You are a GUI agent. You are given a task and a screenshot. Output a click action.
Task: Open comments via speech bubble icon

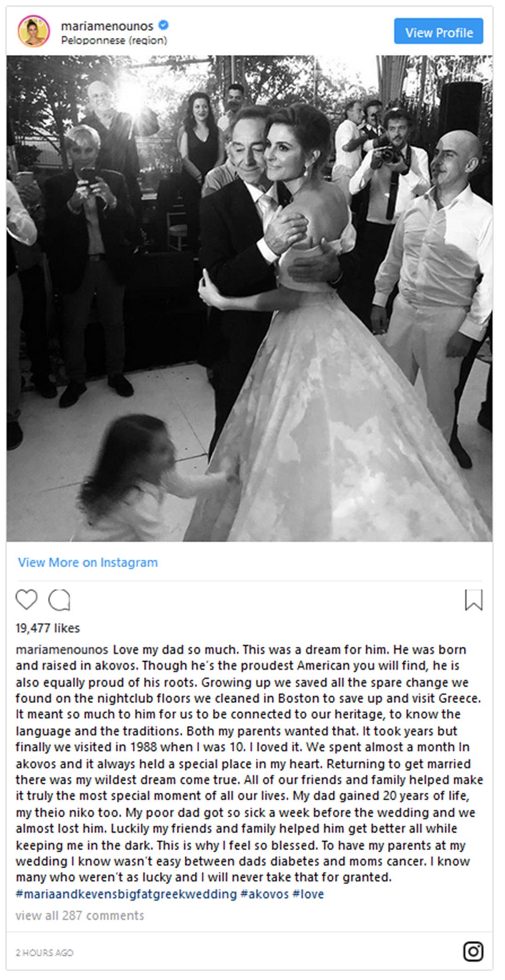pyautogui.click(x=59, y=600)
